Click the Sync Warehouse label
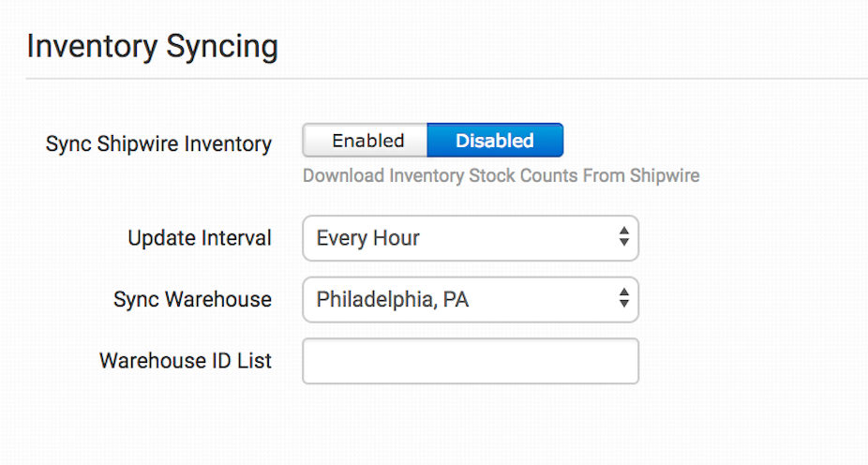The height and width of the screenshot is (465, 868). tap(192, 300)
